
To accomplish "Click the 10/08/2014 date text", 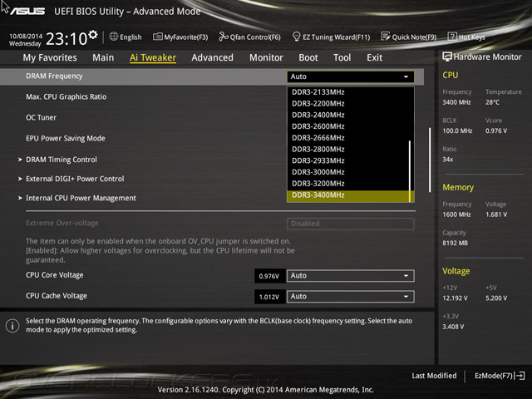I will [x=26, y=36].
